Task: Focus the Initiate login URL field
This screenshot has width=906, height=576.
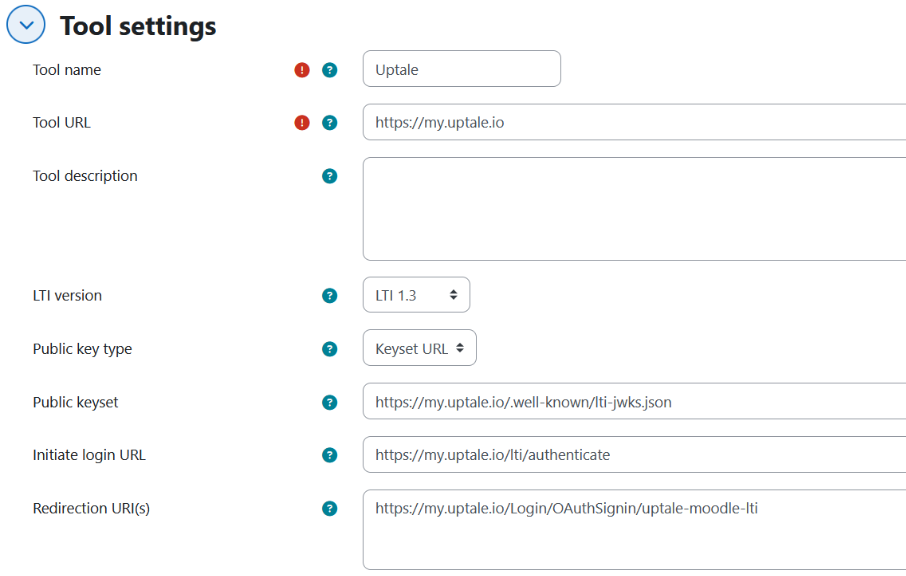Action: 634,454
